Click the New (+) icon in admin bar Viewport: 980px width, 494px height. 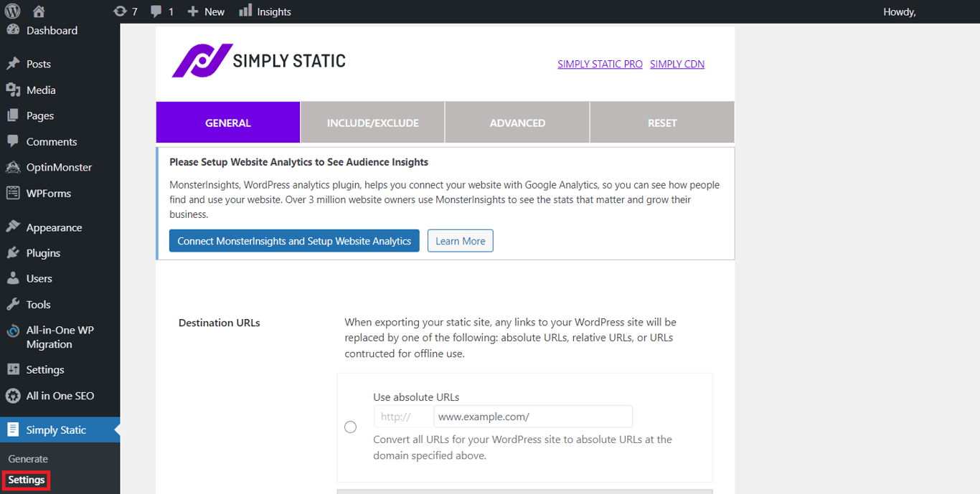(x=192, y=11)
